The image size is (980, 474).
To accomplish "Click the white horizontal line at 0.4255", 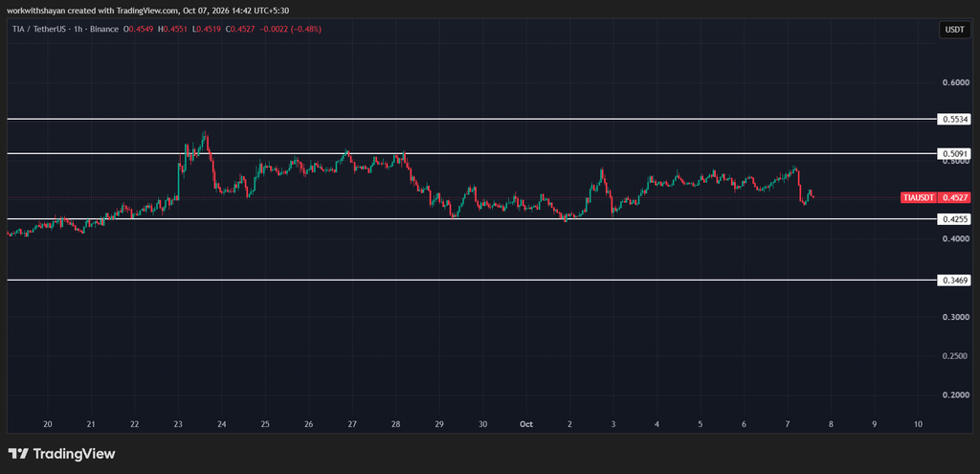I will (x=472, y=219).
